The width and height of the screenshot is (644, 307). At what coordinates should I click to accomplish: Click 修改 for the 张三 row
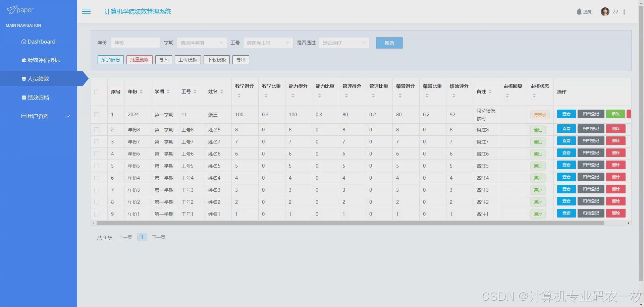tap(615, 114)
